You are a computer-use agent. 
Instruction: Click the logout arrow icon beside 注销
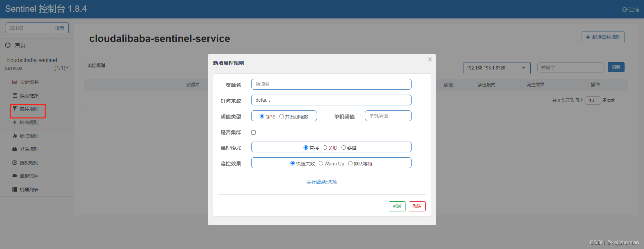click(x=625, y=10)
